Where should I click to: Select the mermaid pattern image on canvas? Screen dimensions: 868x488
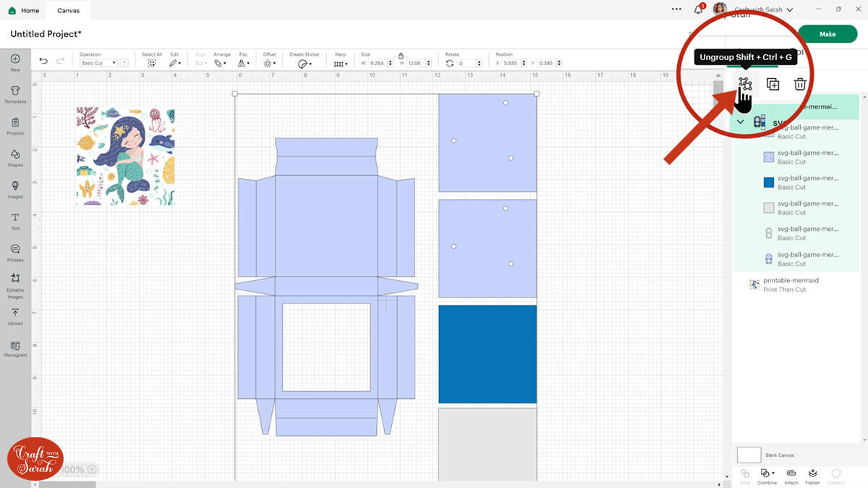(125, 156)
